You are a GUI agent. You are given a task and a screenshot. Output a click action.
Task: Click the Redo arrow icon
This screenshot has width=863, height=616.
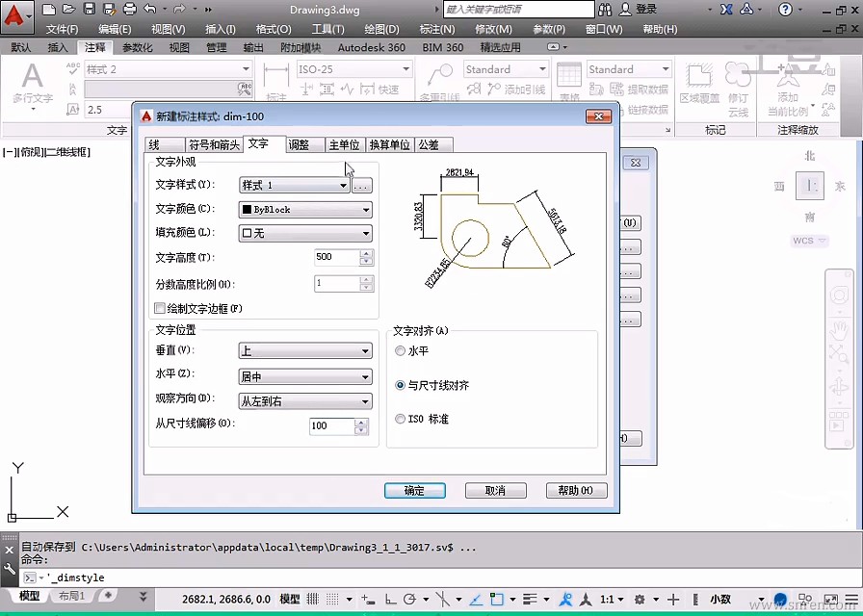click(179, 9)
